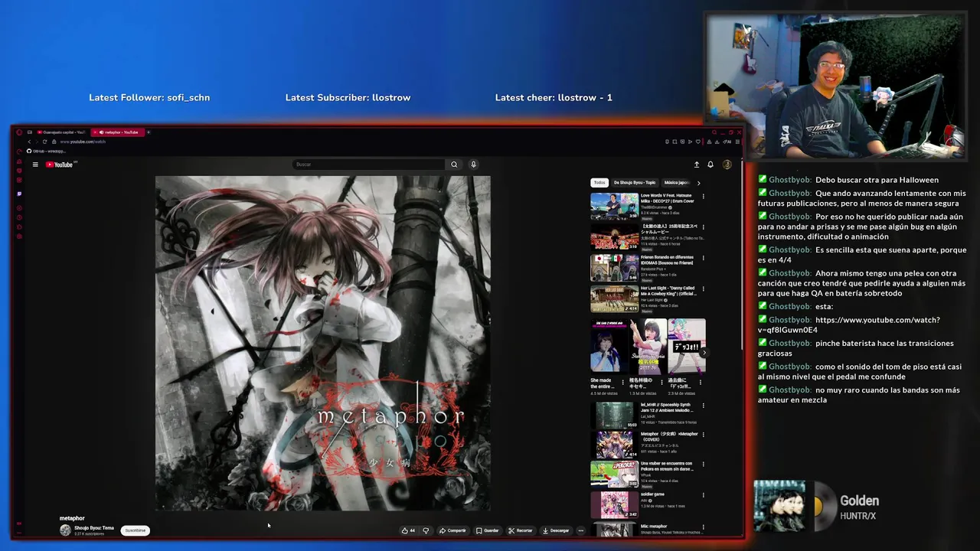Open options for Love Words V video
This screenshot has width=980, height=551.
(x=703, y=197)
